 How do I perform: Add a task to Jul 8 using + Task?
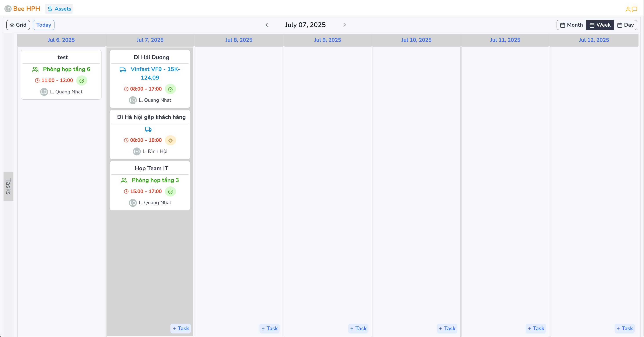click(270, 328)
